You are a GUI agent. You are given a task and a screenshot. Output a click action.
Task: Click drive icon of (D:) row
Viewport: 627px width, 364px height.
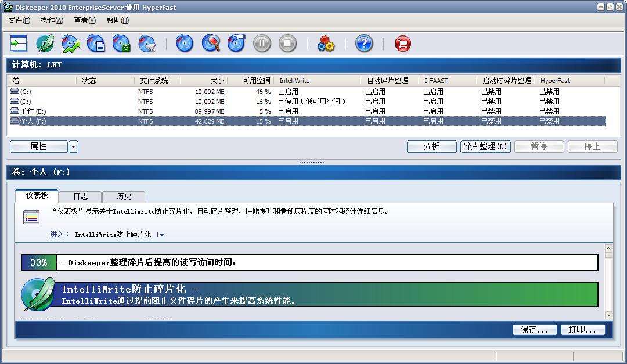(x=15, y=101)
